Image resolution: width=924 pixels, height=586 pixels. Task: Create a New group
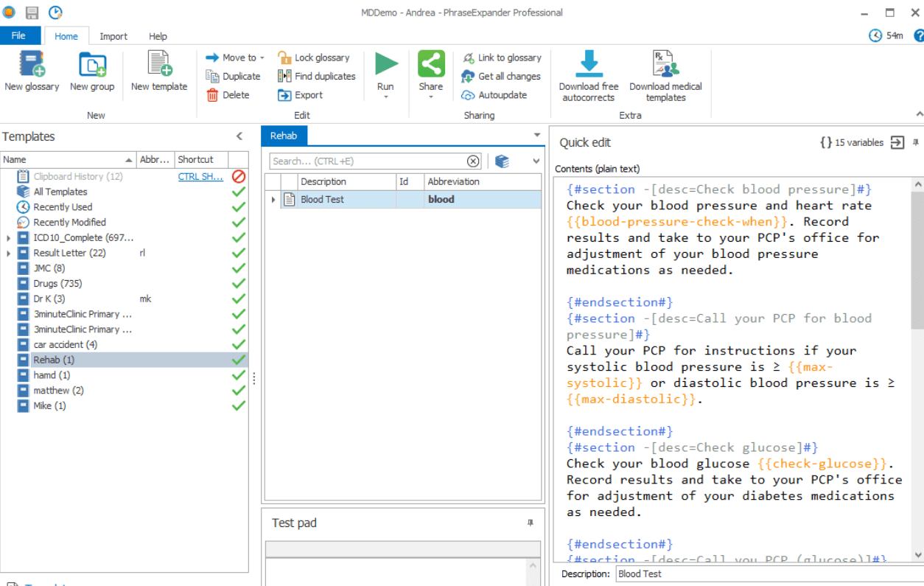tap(92, 71)
